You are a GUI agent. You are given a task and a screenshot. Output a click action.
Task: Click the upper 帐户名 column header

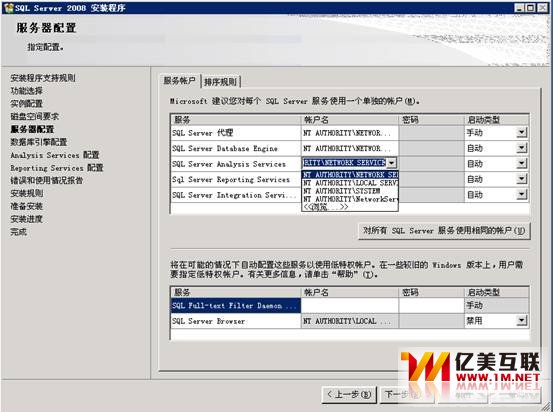pos(350,120)
